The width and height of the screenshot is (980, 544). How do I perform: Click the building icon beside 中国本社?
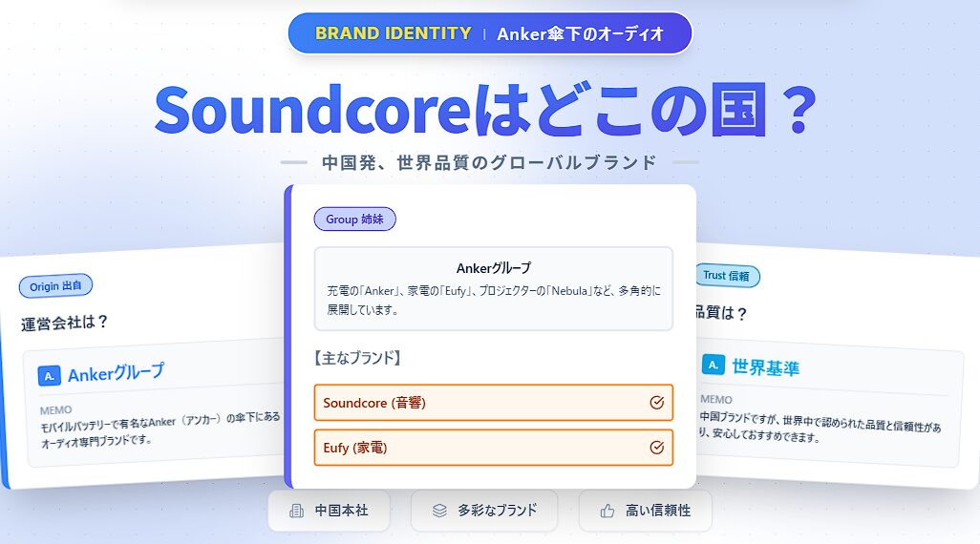(x=296, y=512)
